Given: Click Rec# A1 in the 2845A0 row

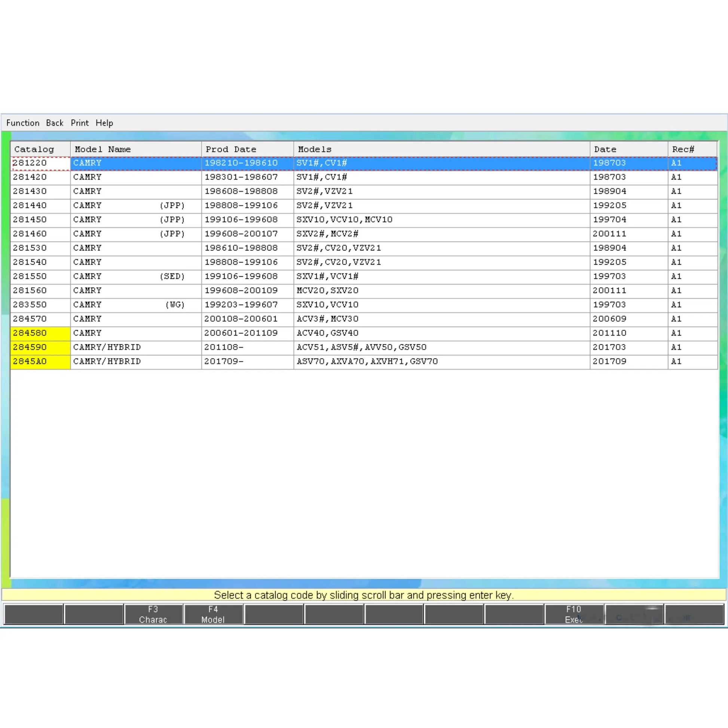Looking at the screenshot, I should coord(676,362).
